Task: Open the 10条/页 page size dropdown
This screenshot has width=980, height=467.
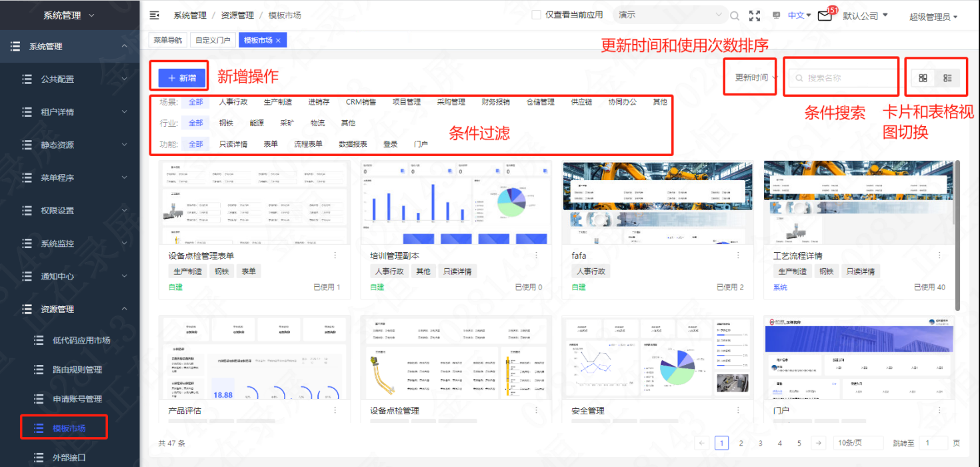Action: click(859, 443)
